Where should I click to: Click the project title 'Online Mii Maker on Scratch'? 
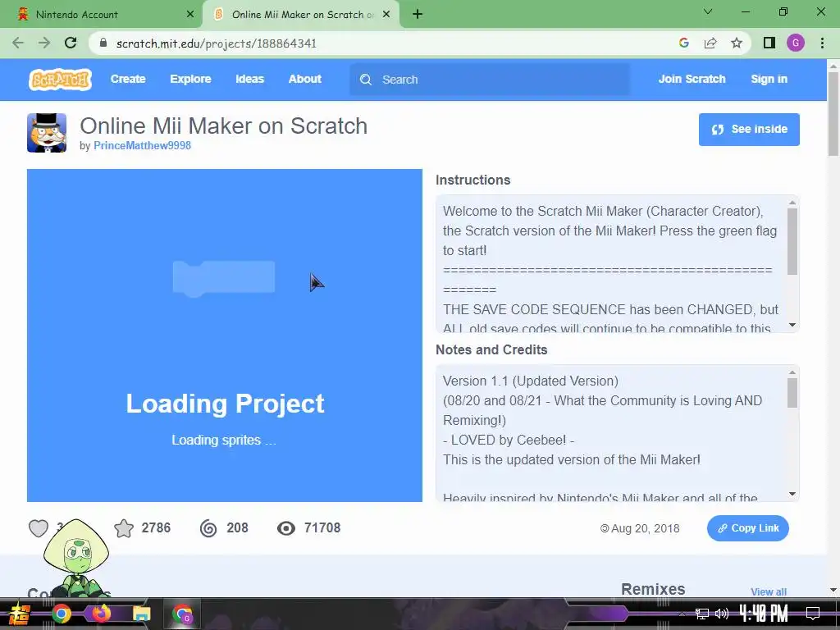click(223, 126)
